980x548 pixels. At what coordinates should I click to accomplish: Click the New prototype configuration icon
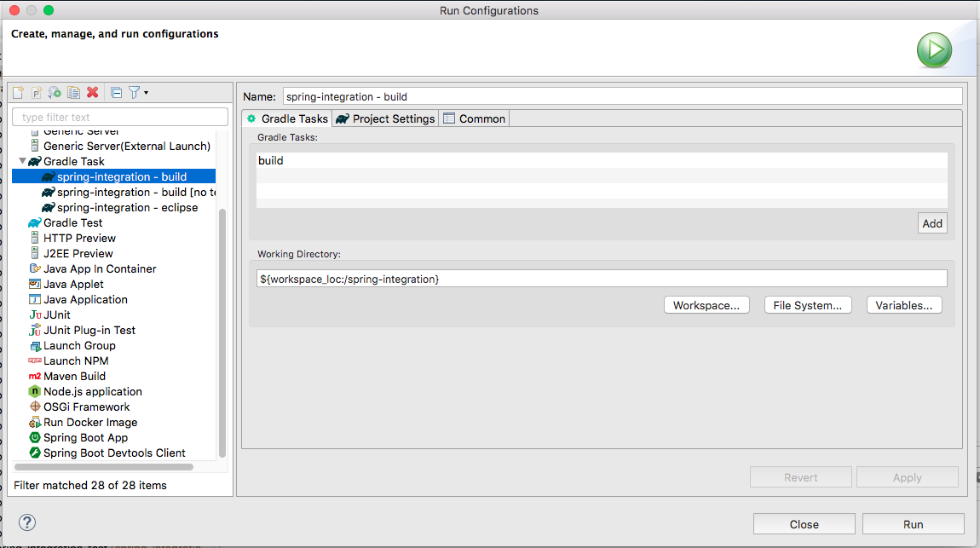pyautogui.click(x=37, y=93)
